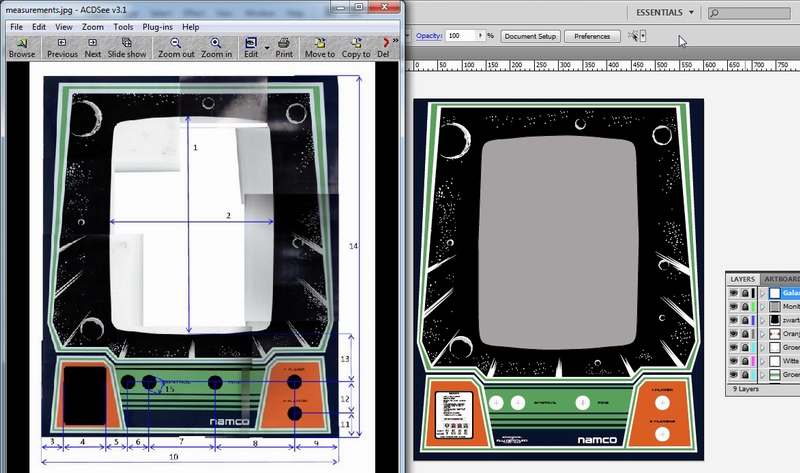The image size is (800, 473).
Task: Expand the Witte layer disclosure triangle
Action: 763,361
